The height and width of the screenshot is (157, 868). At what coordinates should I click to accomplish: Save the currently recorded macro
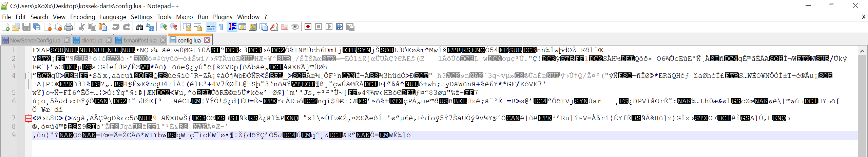tap(350, 27)
